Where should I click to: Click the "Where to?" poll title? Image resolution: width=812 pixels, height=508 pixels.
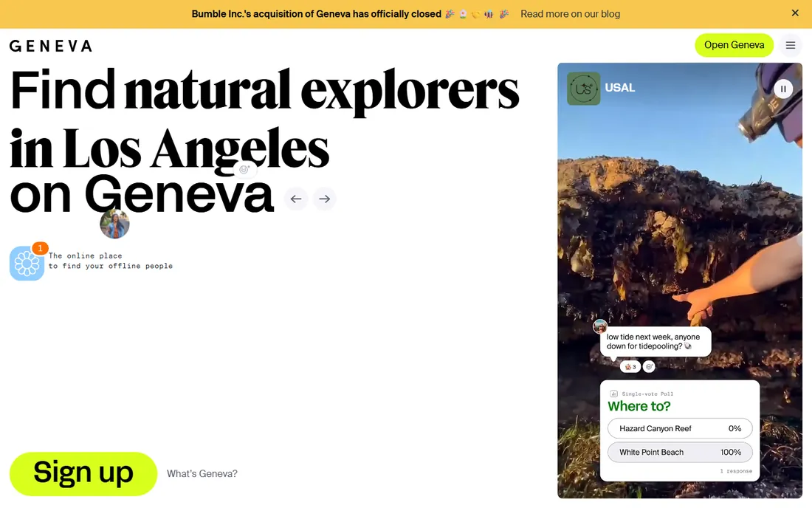[x=639, y=407]
